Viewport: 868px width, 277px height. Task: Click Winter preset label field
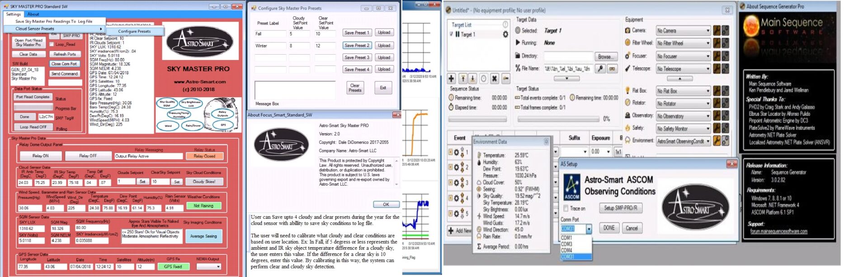[x=270, y=46]
